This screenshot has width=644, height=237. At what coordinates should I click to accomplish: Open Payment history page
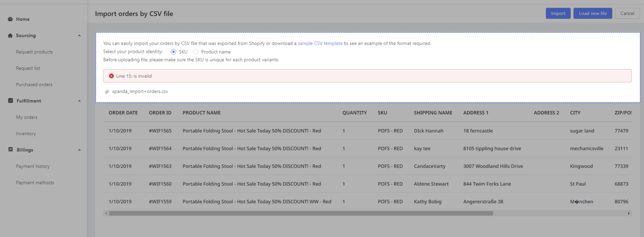click(33, 166)
